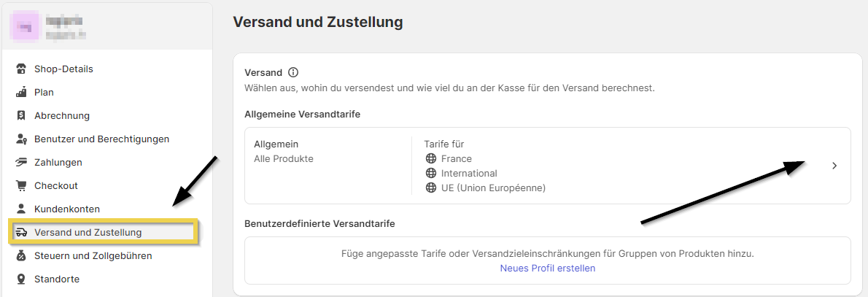Open the Shop-Details settings menu item

coord(63,69)
